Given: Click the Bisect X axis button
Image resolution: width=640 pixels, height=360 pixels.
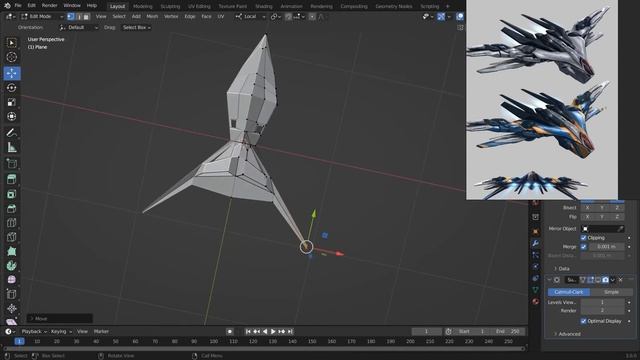Looking at the screenshot, I should 587,208.
